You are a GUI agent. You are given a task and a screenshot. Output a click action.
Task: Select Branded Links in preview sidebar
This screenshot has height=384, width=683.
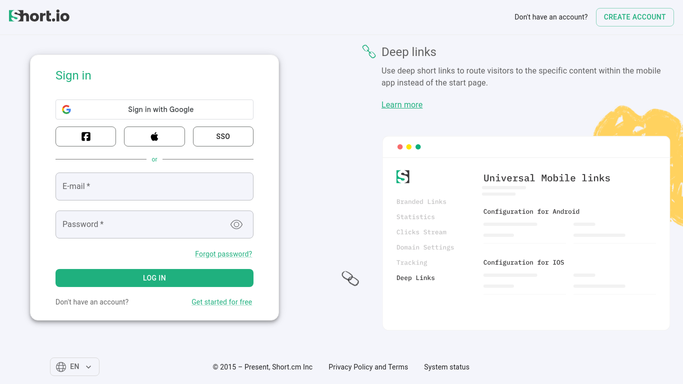(x=421, y=202)
